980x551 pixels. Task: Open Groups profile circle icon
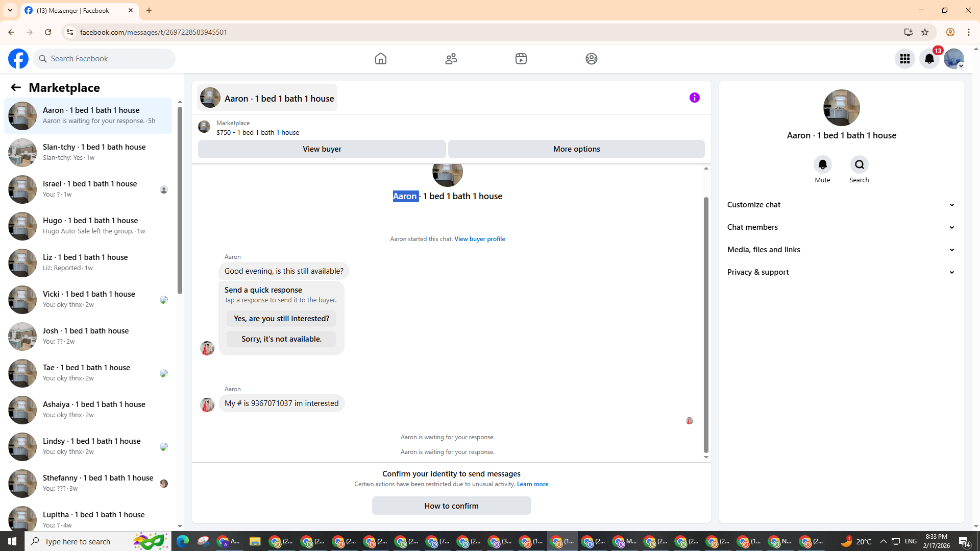[592, 59]
